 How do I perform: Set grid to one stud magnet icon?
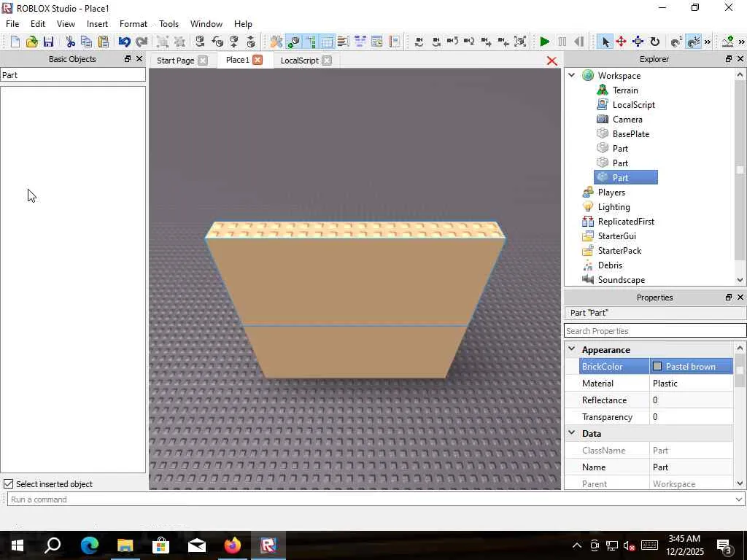676,42
